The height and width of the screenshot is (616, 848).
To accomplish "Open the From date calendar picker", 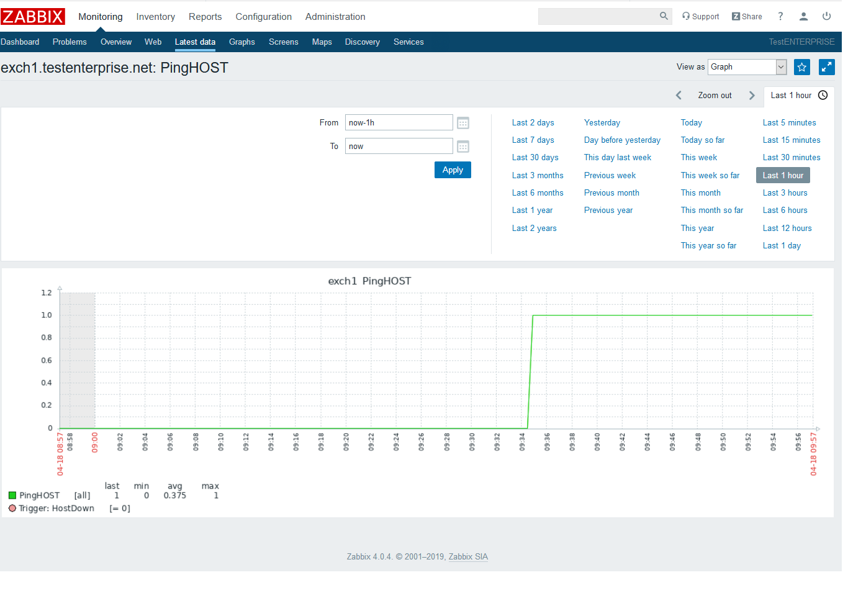I will (x=463, y=123).
